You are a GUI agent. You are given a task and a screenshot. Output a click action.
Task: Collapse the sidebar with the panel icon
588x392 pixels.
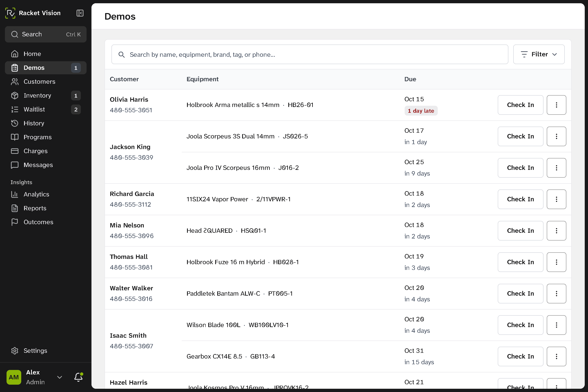point(80,13)
